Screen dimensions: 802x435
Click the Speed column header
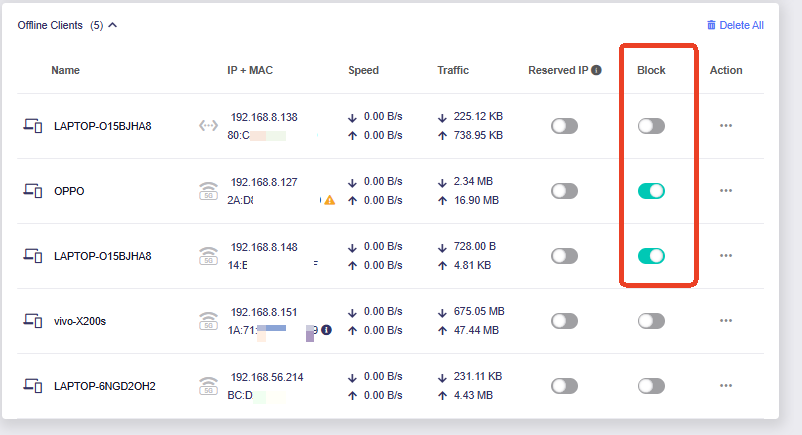(x=363, y=70)
